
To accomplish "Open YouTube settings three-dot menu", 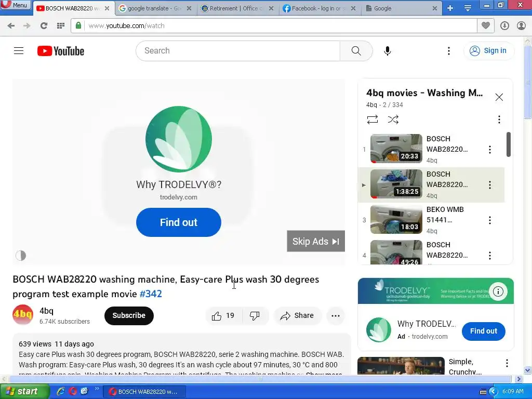I will pos(448,51).
